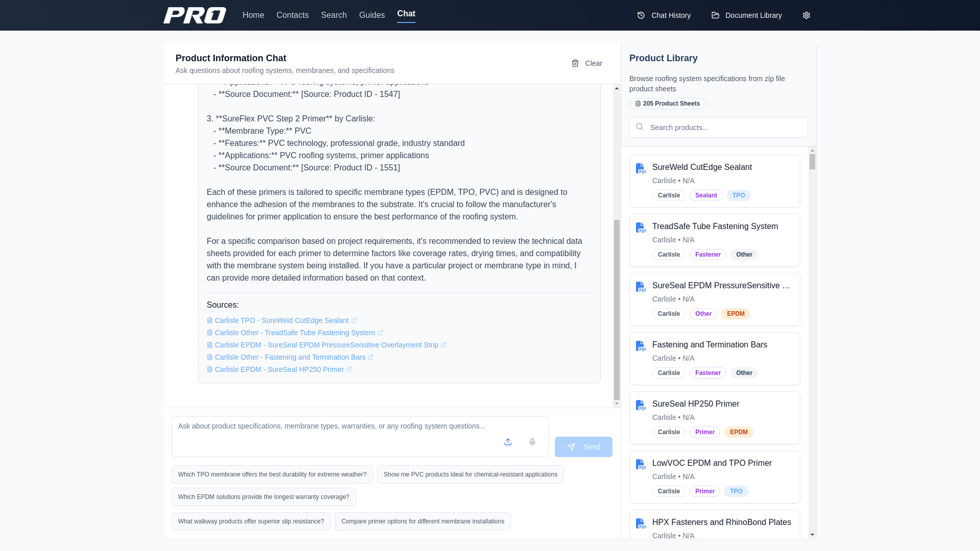The width and height of the screenshot is (980, 551).
Task: Open SureSeal HP250 Primer product title
Action: pyautogui.click(x=696, y=404)
